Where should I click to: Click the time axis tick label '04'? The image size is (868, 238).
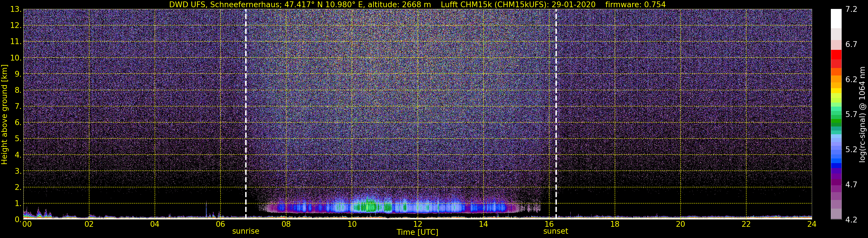coord(155,224)
